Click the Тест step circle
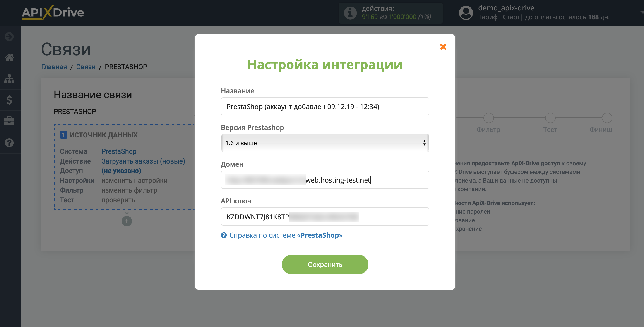Screen dimensions: 644x327 pyautogui.click(x=550, y=118)
